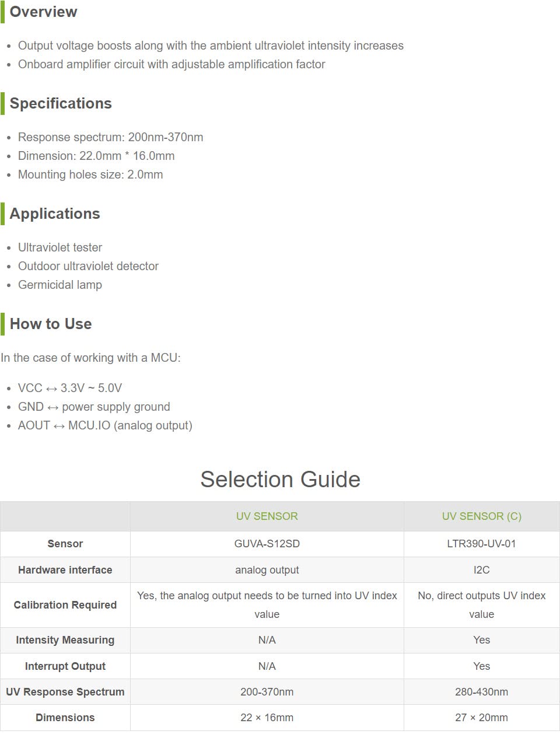Open the UV SENSOR product link
This screenshot has height=734, width=560.
(267, 516)
